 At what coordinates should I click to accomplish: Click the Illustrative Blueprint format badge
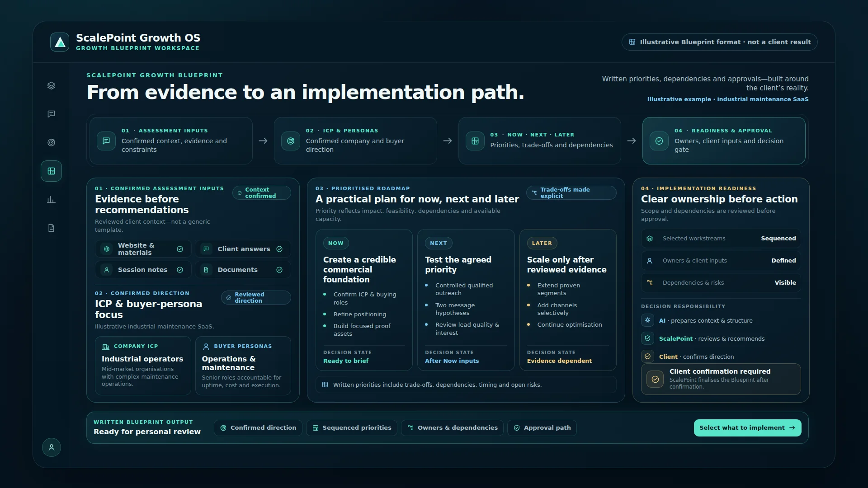[720, 42]
